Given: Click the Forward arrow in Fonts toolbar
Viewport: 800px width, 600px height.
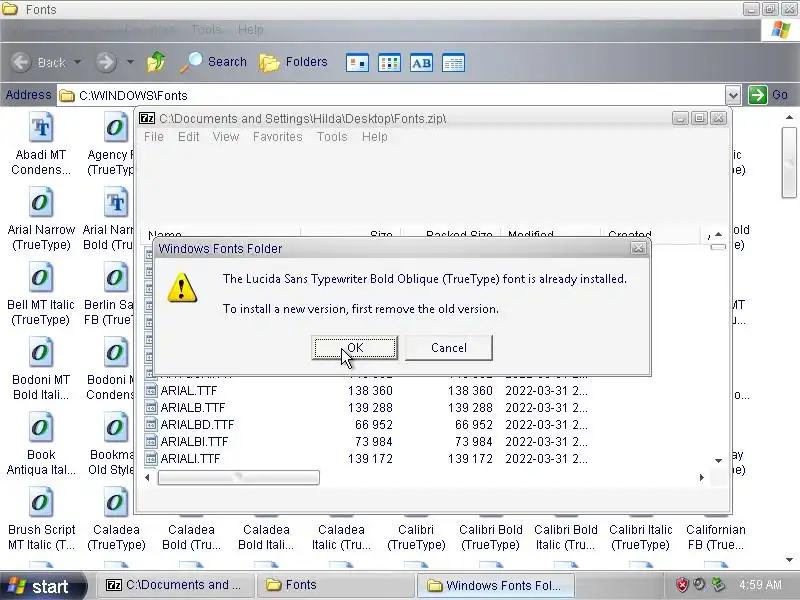Looking at the screenshot, I should [106, 62].
